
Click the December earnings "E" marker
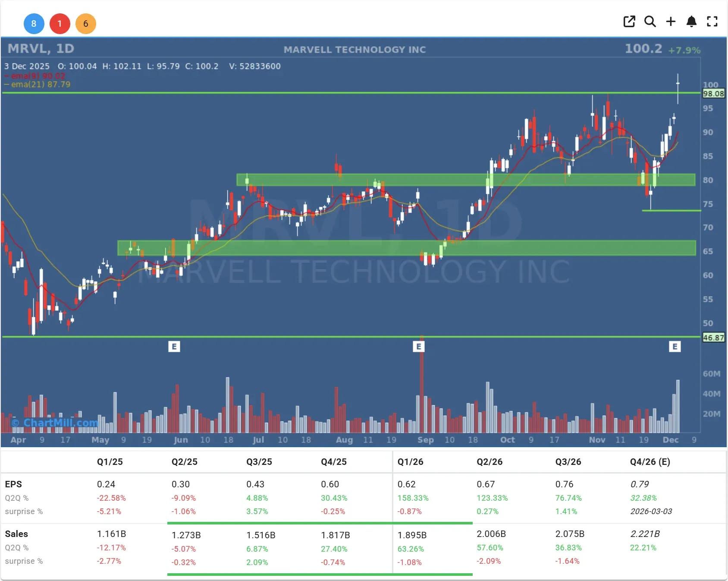[x=675, y=346]
